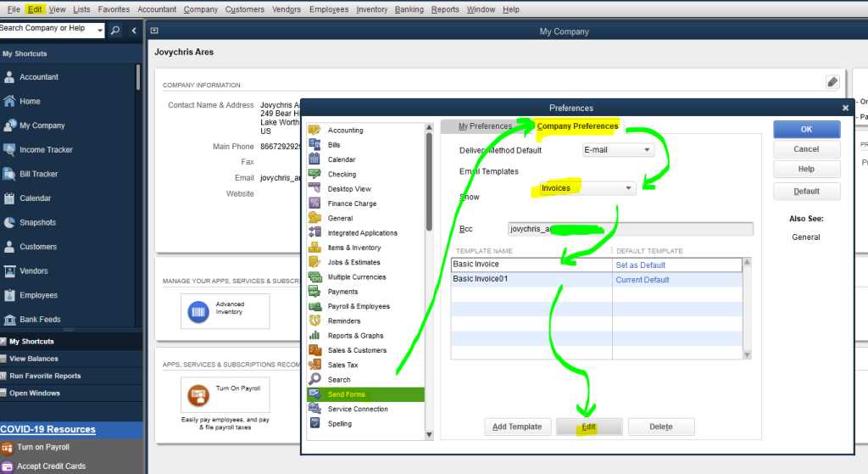This screenshot has width=868, height=474.
Task: Open the Snapshots shortcut
Action: (37, 223)
